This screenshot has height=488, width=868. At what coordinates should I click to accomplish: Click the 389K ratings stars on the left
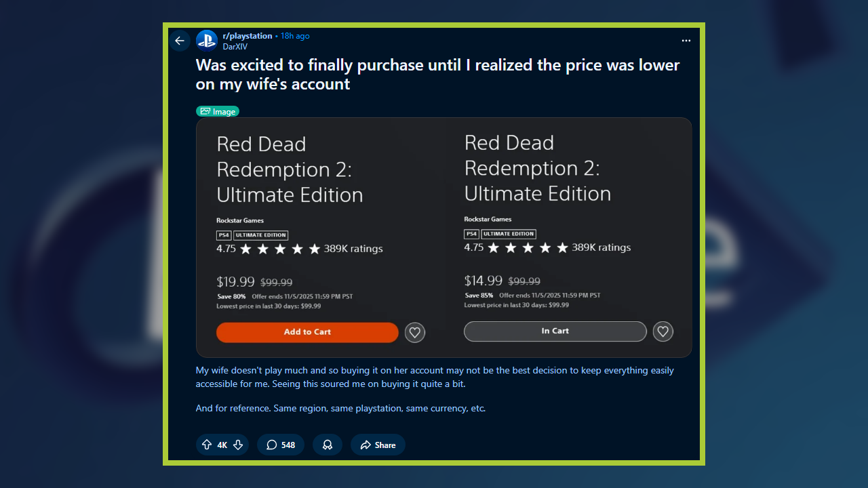coord(280,249)
